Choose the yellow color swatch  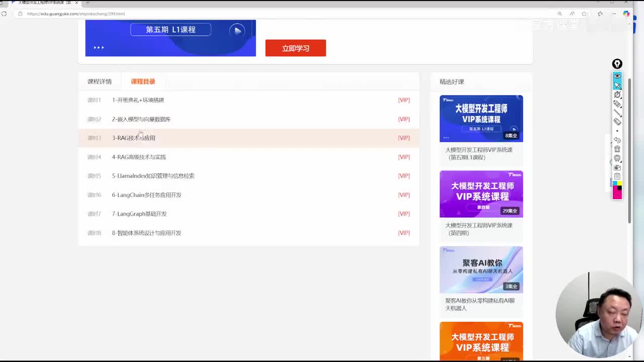pyautogui.click(x=619, y=184)
